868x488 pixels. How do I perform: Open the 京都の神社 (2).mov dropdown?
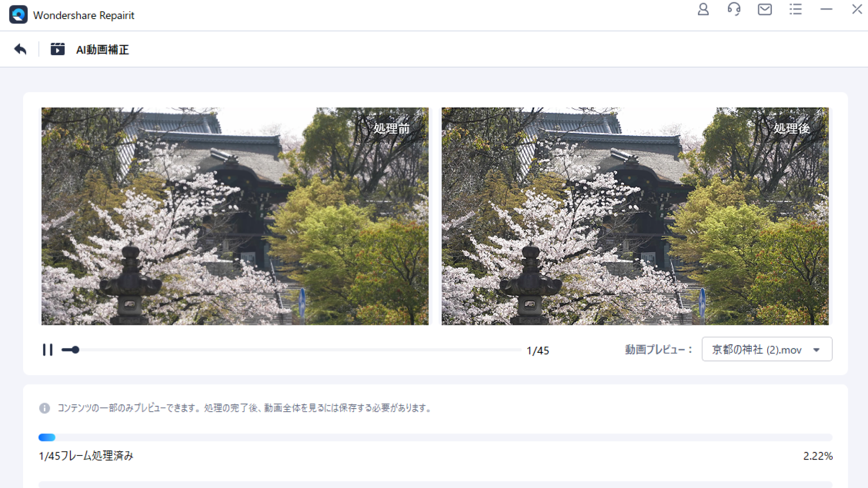[757, 350]
